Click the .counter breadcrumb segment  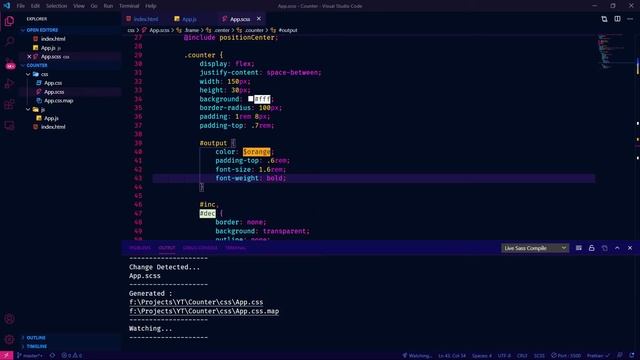point(254,30)
